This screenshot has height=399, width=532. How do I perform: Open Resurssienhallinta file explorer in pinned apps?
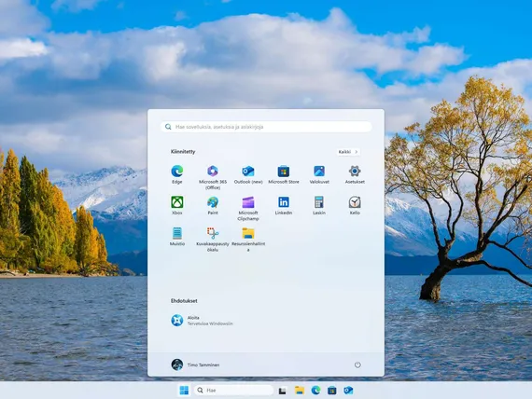pos(248,240)
